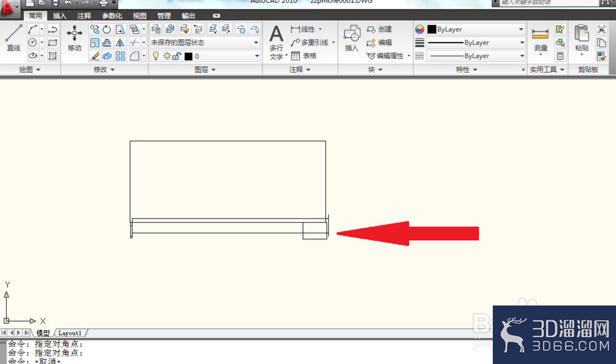This screenshot has width=616, height=364.
Task: Switch to the 输出 ribbon tab
Action: pyautogui.click(x=188, y=16)
